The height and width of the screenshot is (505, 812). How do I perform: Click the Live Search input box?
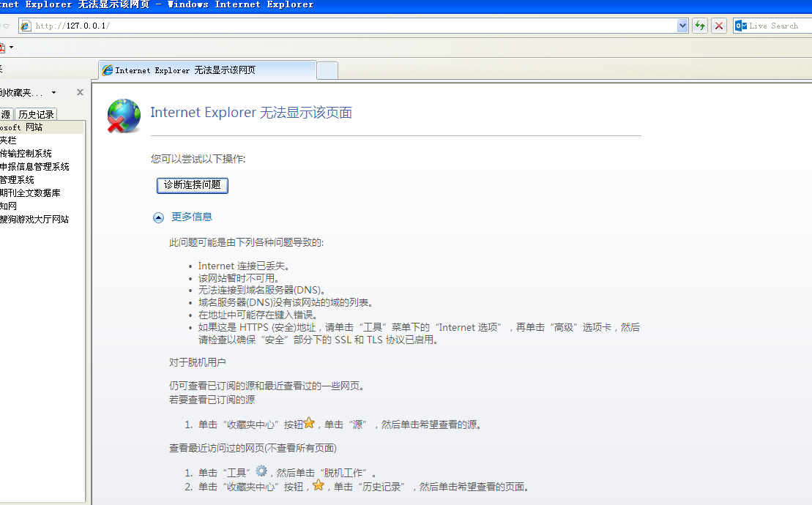click(779, 26)
